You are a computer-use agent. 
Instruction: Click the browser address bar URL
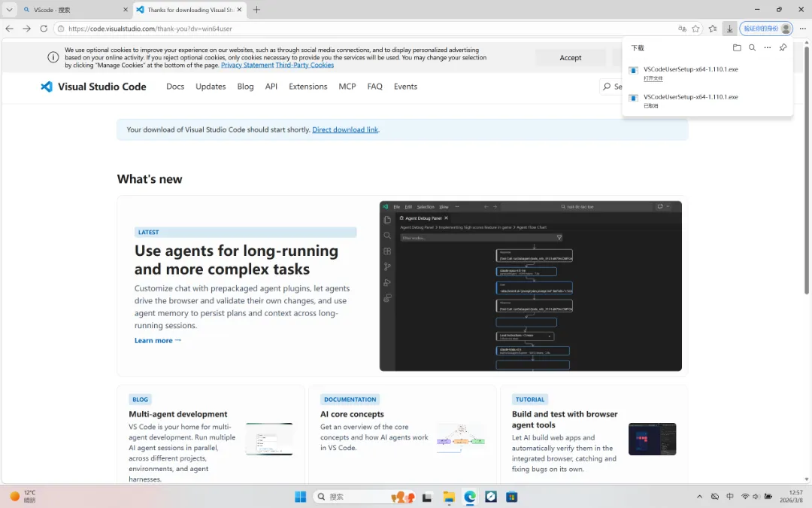[x=150, y=29]
